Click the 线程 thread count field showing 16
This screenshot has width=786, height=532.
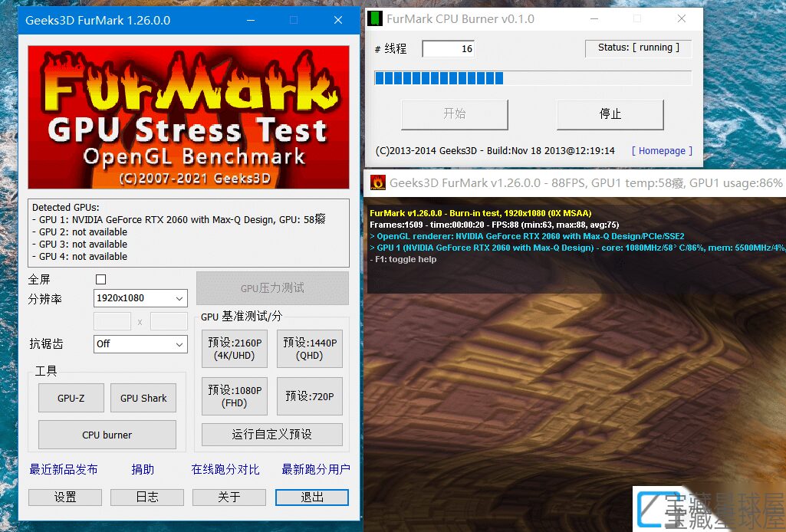tap(448, 48)
